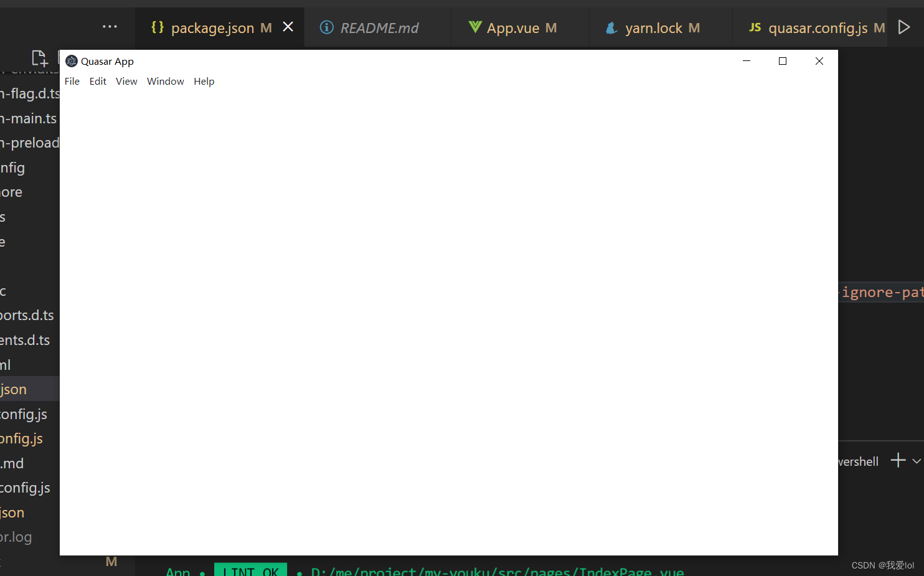
Task: Open the Help menu in the Quasar App
Action: 204,81
